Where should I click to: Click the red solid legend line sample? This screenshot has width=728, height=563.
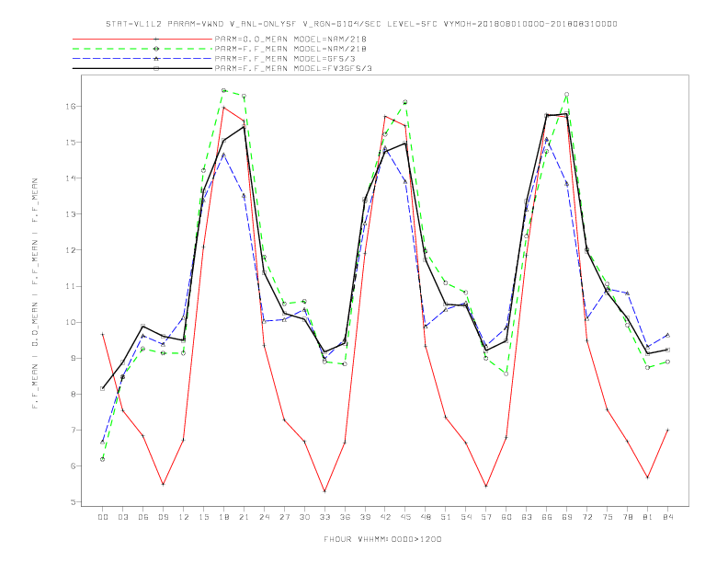[142, 39]
